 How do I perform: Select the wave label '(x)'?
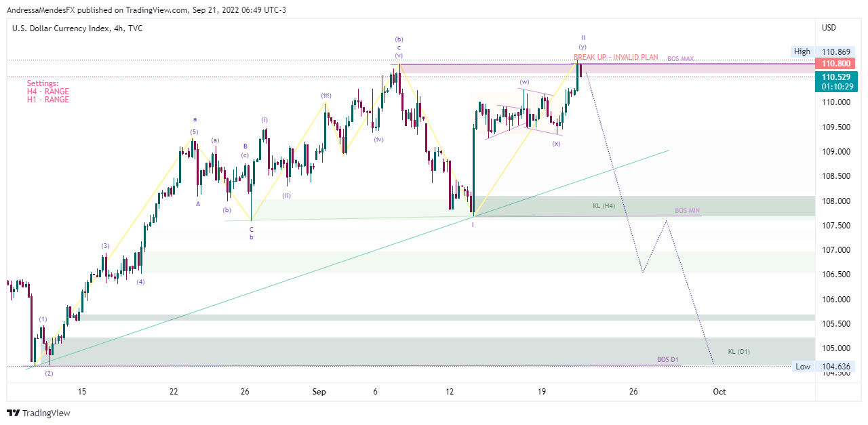pyautogui.click(x=556, y=144)
